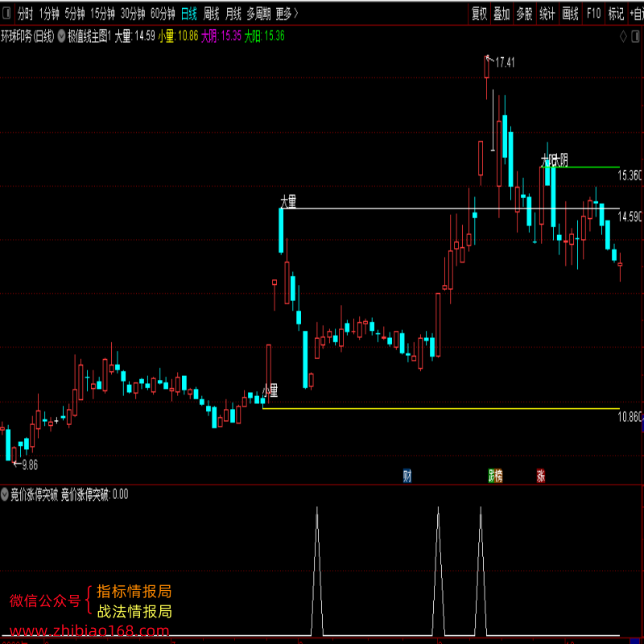The image size is (644, 644).
Task: Click the 大里: 14.59 indicator value in header
Action: pyautogui.click(x=134, y=36)
